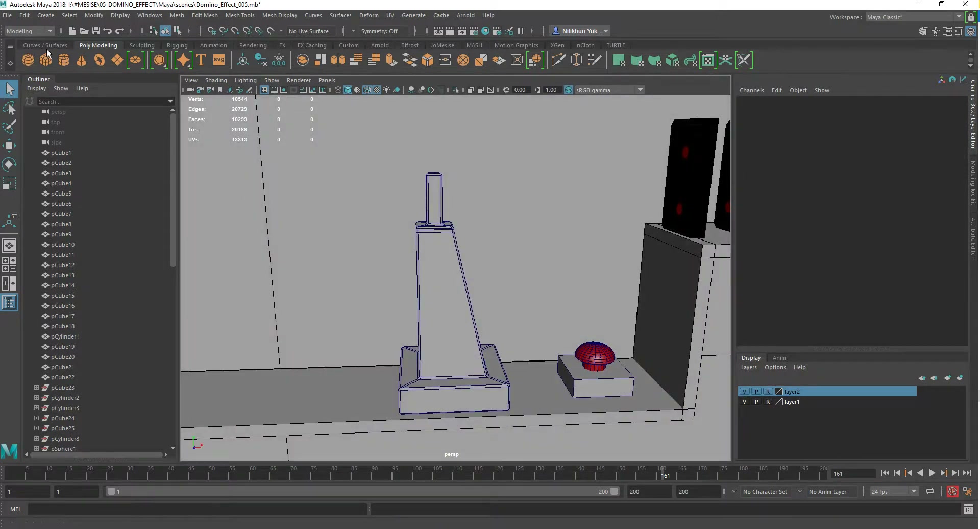The width and height of the screenshot is (980, 529).
Task: Select the Rotate tool in the toolbox
Action: [x=9, y=164]
